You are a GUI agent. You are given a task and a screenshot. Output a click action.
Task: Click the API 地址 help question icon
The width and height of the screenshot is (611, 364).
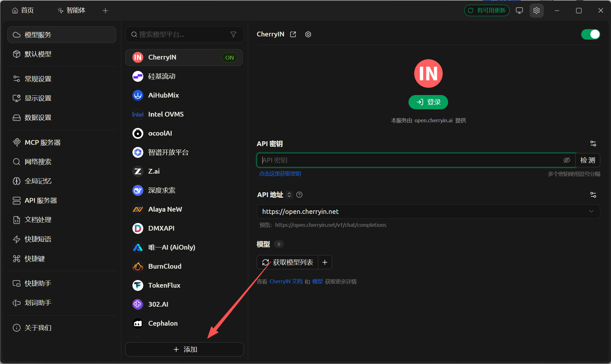(x=299, y=195)
